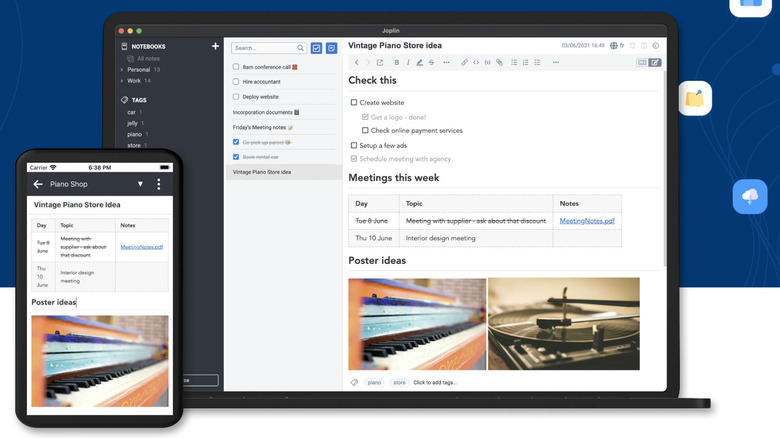Screen dimensions: 780x438
Task: Open the note properties info icon
Action: (656, 46)
